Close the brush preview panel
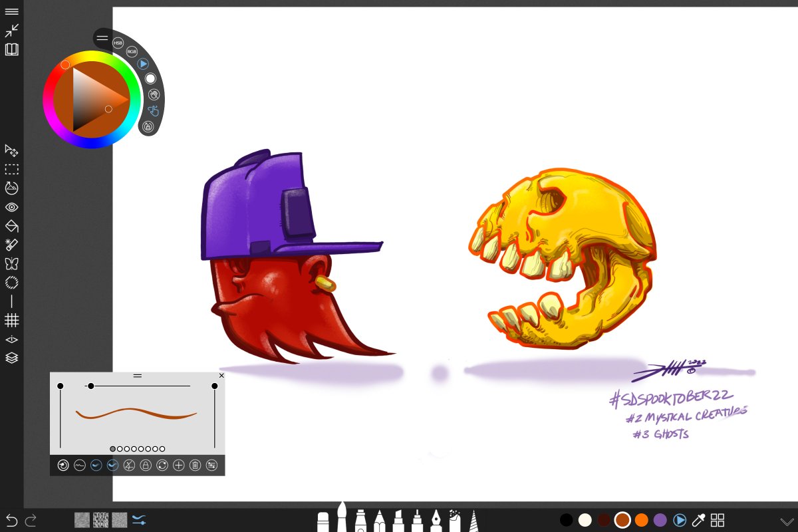Screen dimensions: 798x532 point(221,376)
